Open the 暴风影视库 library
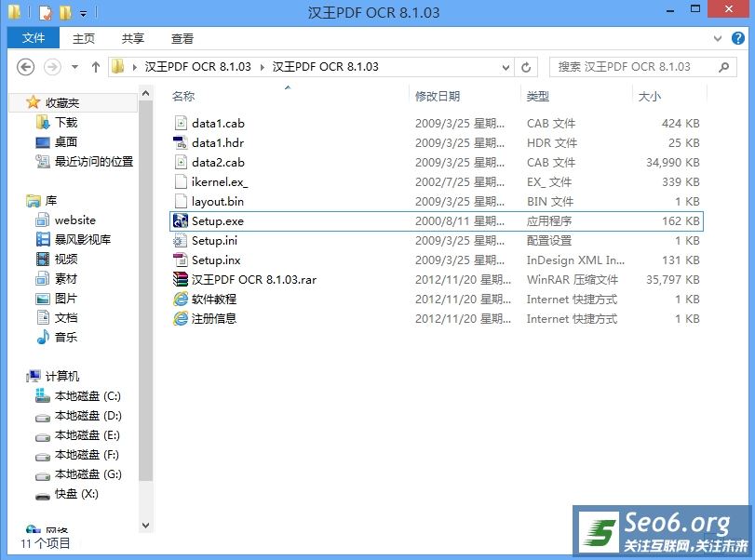Screen dimensions: 755x560 point(83,240)
